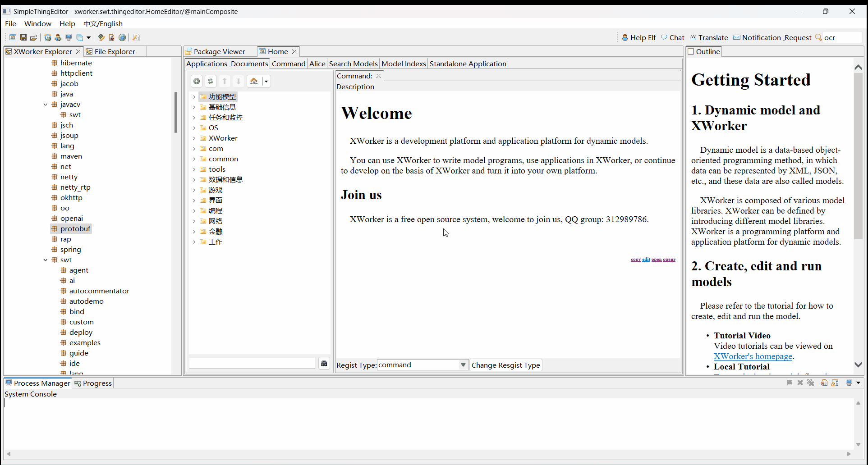Click the green plus icon above the folder tree

pyautogui.click(x=197, y=81)
